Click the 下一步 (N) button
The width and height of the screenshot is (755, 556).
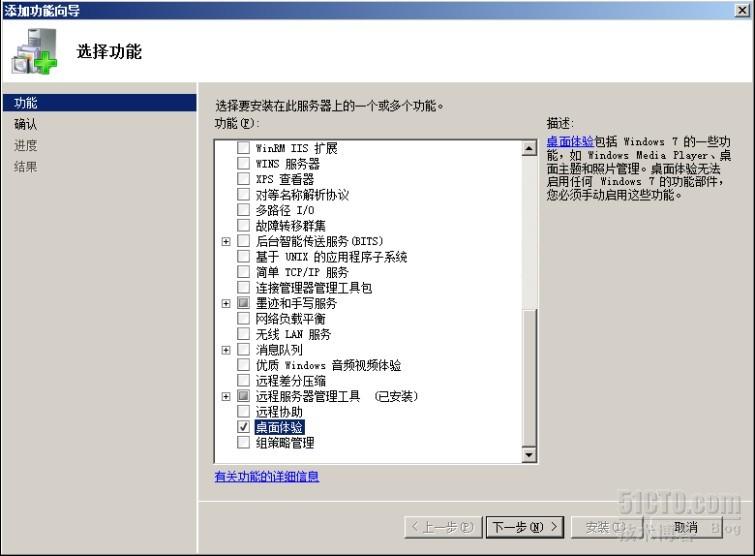(525, 527)
